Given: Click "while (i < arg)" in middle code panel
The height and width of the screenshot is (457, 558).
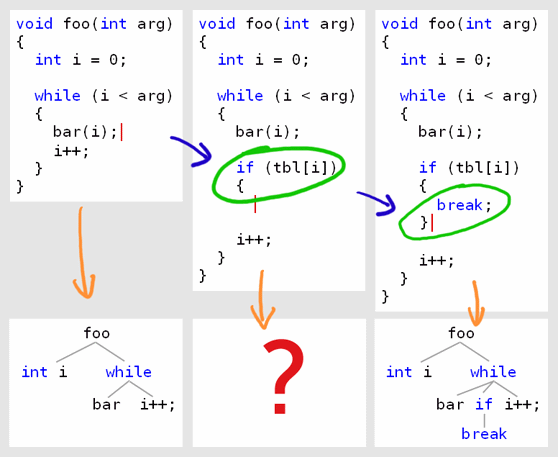Looking at the screenshot, I should [x=286, y=96].
